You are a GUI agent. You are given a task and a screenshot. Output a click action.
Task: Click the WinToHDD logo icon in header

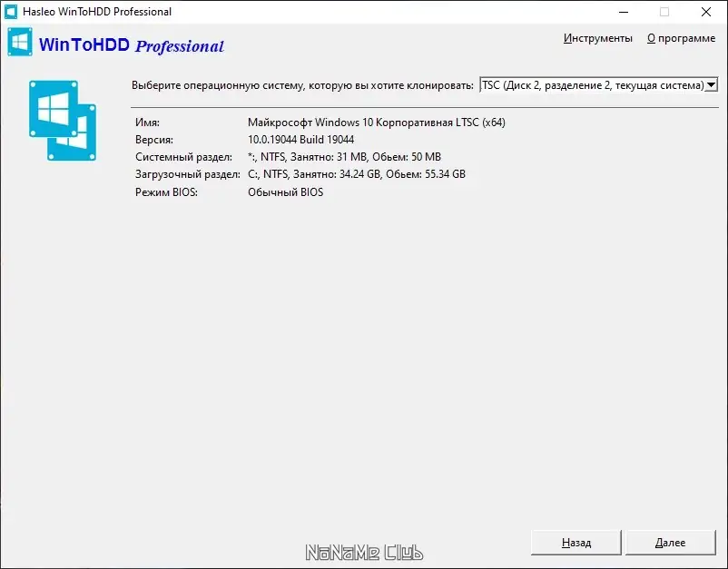pyautogui.click(x=20, y=42)
